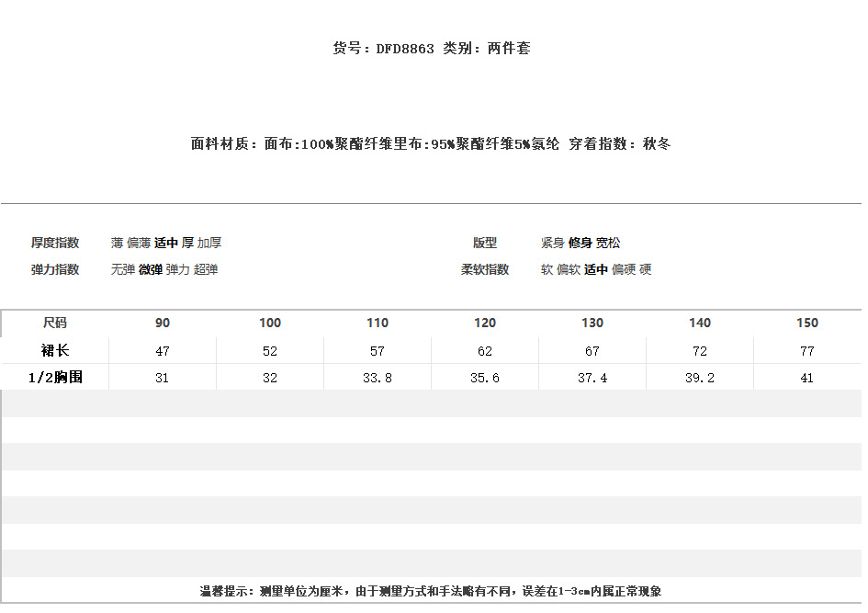868x613 pixels.
Task: Select the 无弹 微弹 弹力 超弹 elasticity scale
Action: tap(164, 269)
